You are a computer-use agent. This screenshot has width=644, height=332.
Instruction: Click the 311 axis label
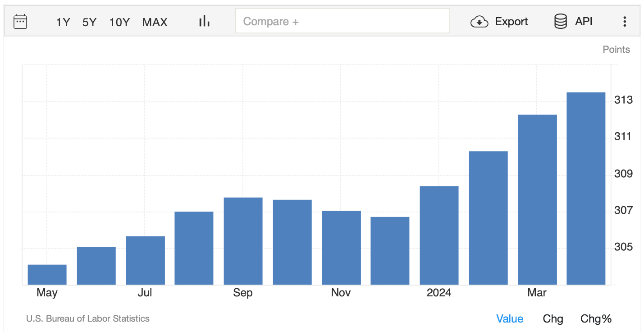(x=624, y=137)
